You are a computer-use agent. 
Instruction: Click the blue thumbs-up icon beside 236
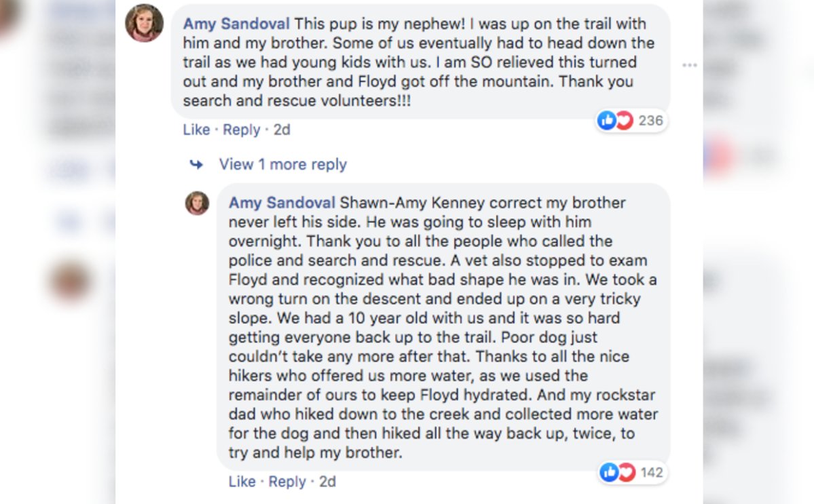pos(606,121)
